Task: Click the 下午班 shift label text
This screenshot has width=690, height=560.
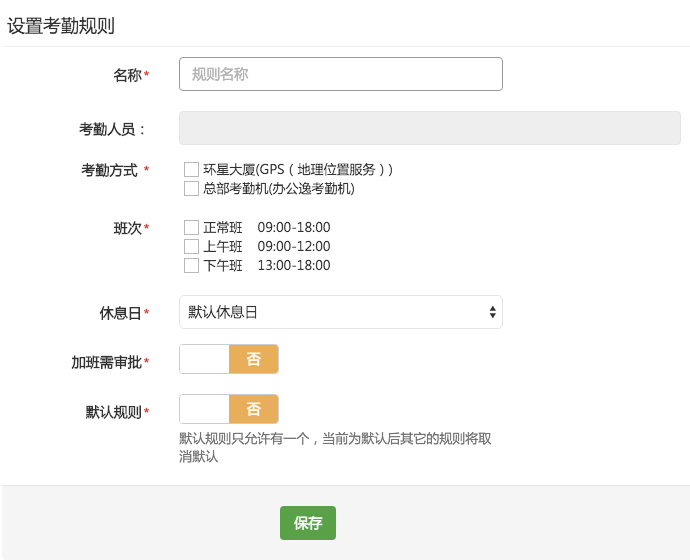Action: pos(223,265)
